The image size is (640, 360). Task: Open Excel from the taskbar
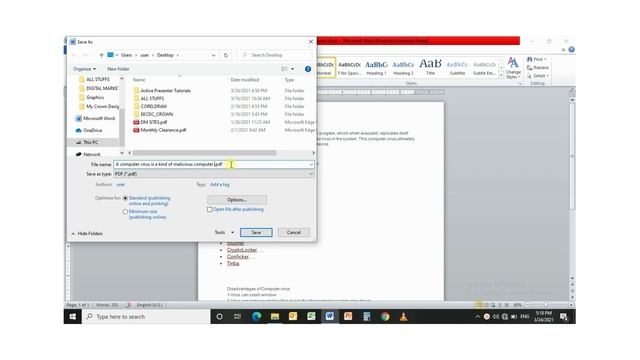click(311, 316)
